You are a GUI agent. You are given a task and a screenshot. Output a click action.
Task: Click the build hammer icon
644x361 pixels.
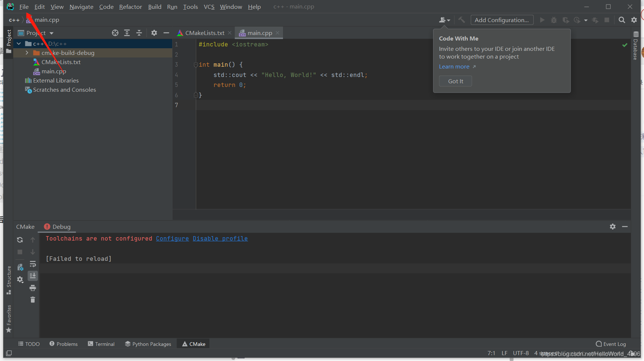tap(461, 20)
